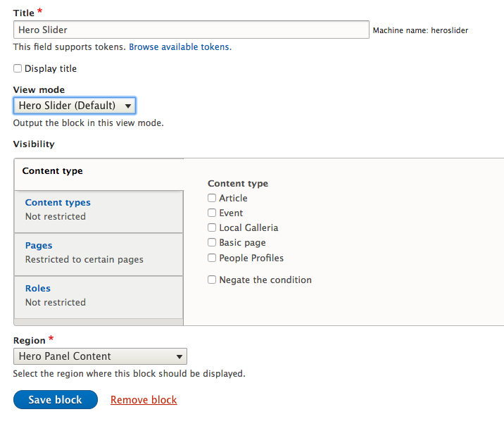Expand the Region dropdown showing Hero Panel Content
Image resolution: width=504 pixels, height=438 pixels.
click(100, 356)
